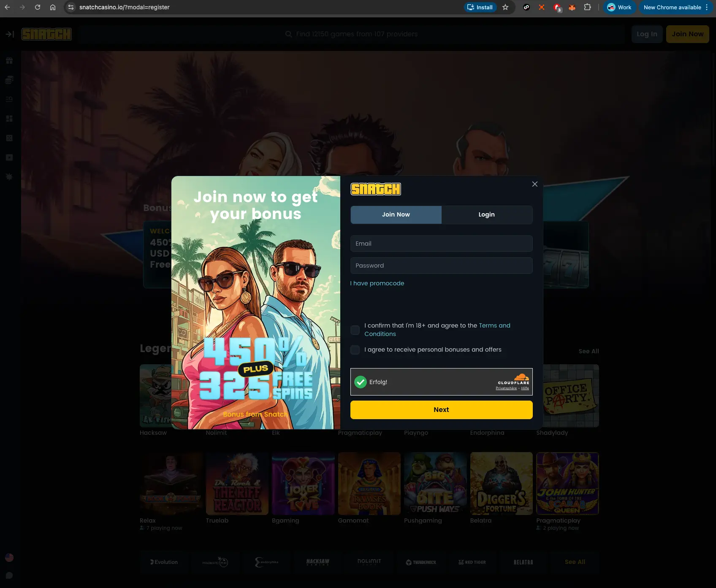Open the Terms and Conditions link

437,330
